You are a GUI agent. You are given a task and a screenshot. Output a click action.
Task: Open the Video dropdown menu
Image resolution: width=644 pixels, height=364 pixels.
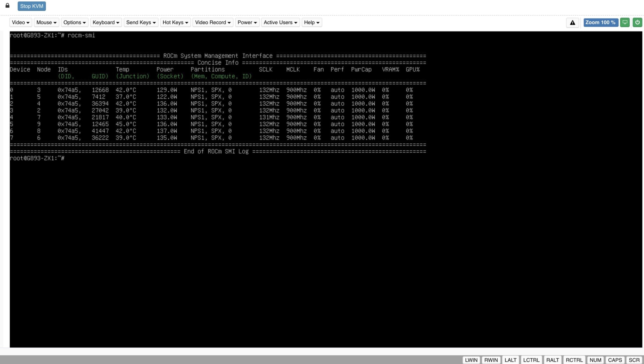(x=20, y=22)
